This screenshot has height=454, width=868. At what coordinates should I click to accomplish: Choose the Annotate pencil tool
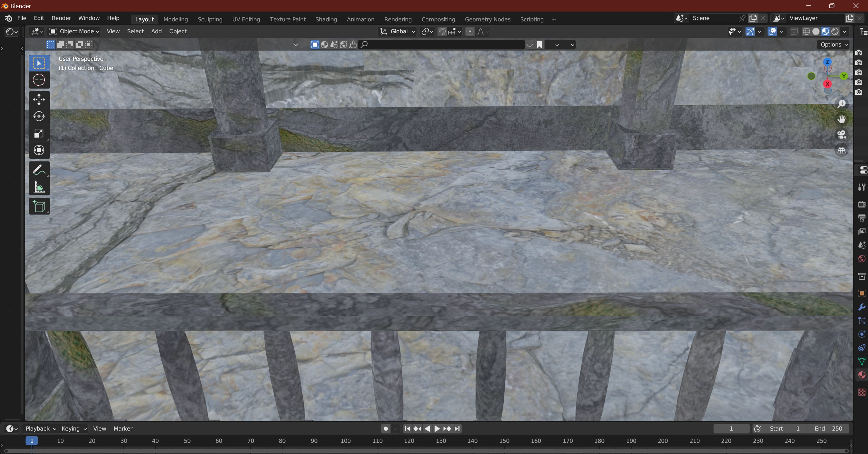(39, 170)
